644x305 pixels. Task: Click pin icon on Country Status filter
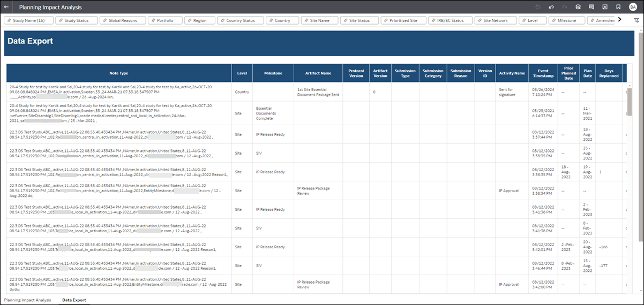(222, 20)
